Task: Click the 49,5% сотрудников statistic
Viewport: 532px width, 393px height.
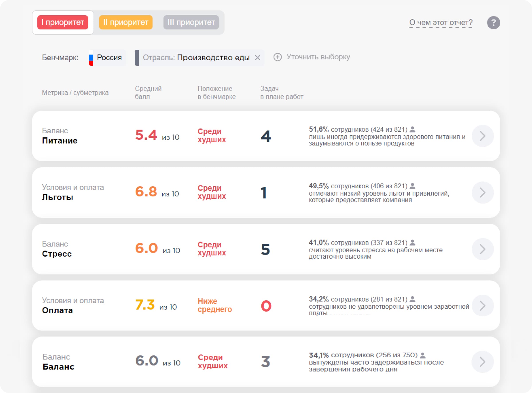Action: coord(358,186)
